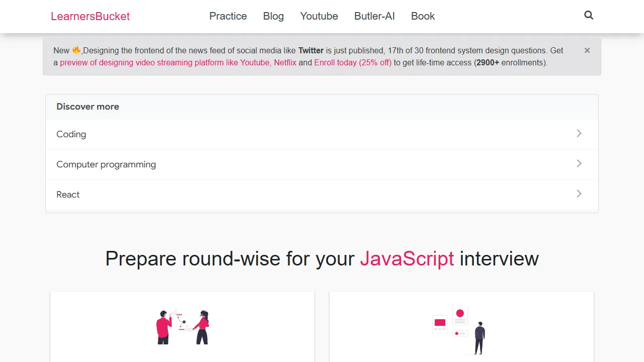Open the Practice menu item
The width and height of the screenshot is (644, 362).
point(228,16)
